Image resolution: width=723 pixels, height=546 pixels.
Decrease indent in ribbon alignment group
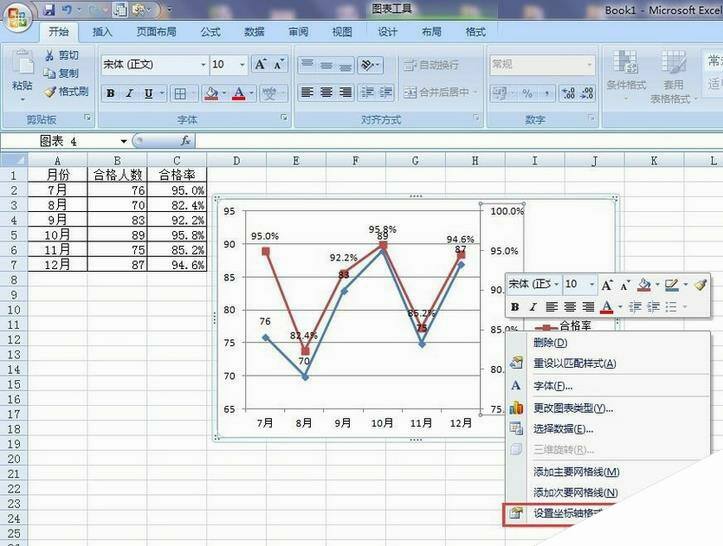pos(367,93)
